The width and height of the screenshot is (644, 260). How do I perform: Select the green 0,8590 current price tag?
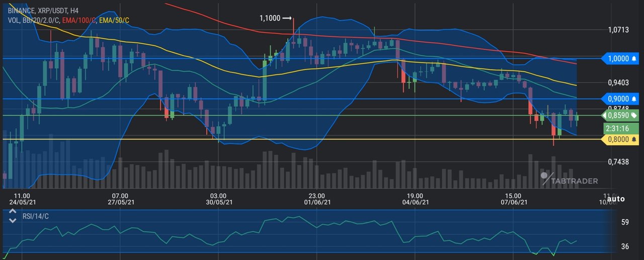(x=621, y=115)
